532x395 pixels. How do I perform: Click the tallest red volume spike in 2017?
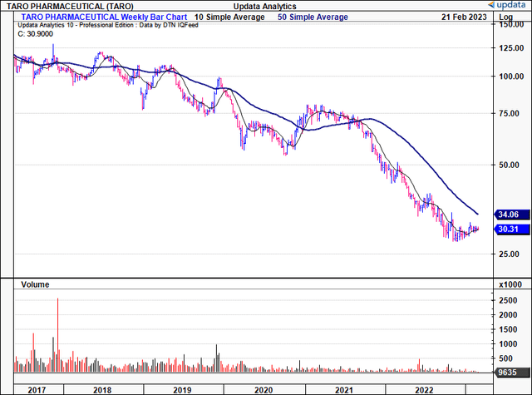click(x=57, y=335)
